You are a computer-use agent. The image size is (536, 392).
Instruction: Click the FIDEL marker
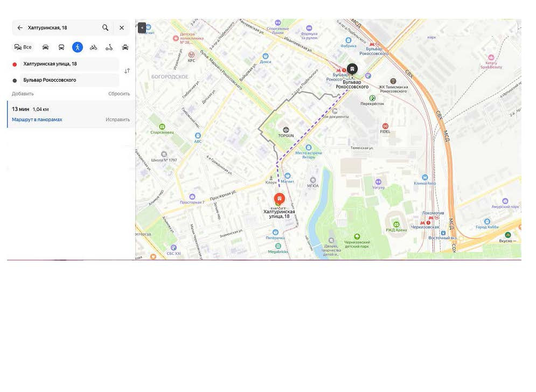point(385,126)
